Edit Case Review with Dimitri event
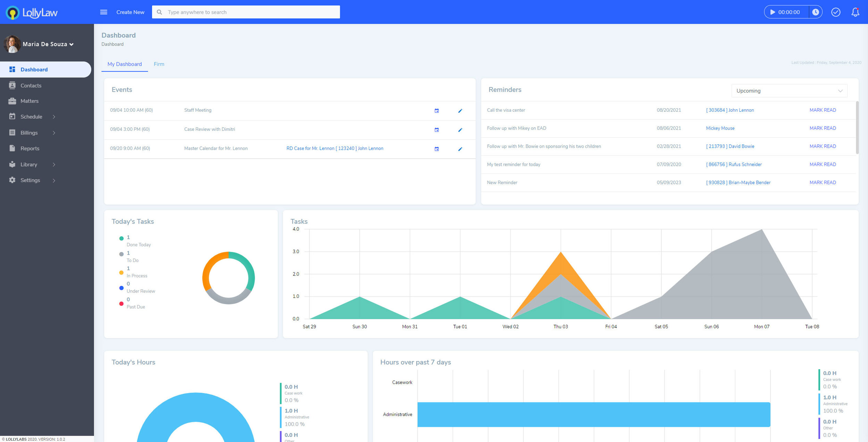Viewport: 868px width, 442px height. (x=460, y=130)
